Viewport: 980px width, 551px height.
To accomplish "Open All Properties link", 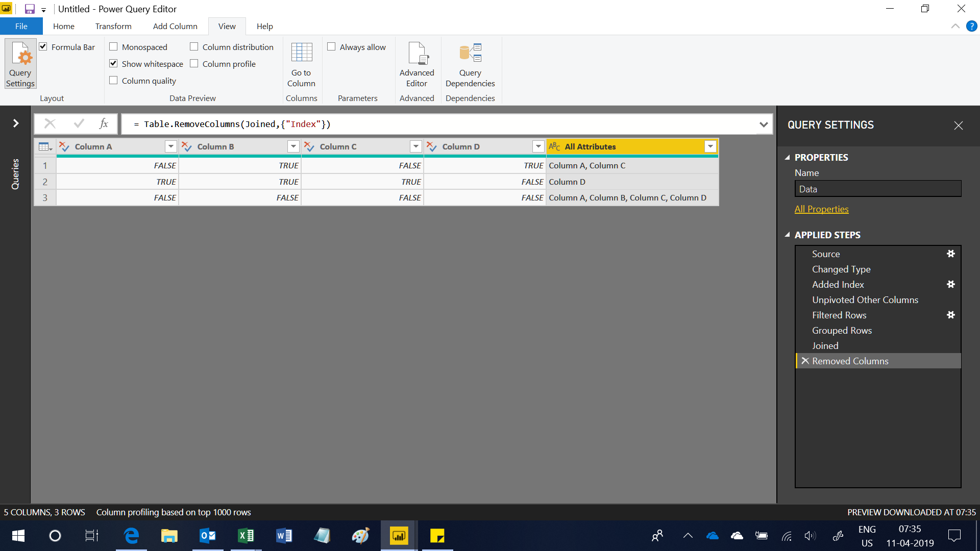I will click(x=821, y=209).
